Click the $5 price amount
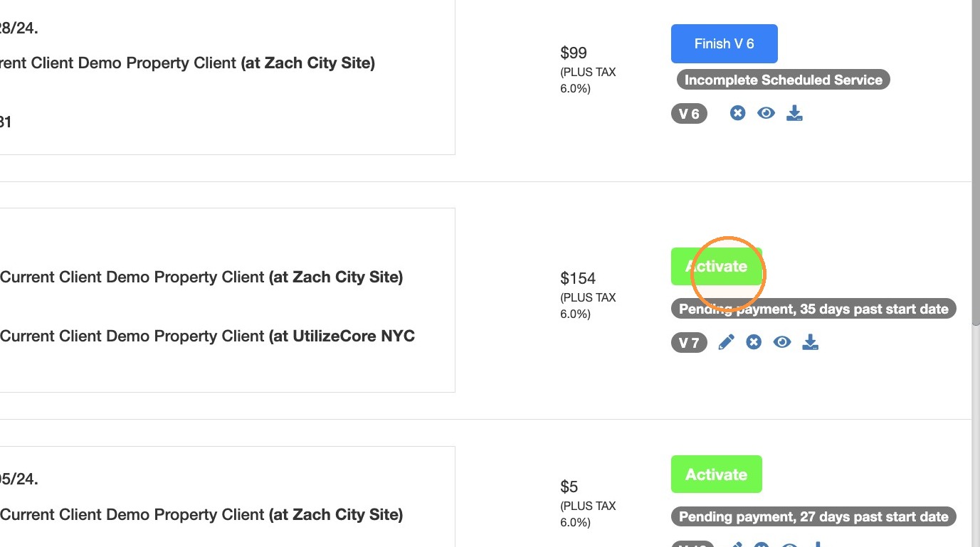Image resolution: width=980 pixels, height=547 pixels. tap(569, 487)
